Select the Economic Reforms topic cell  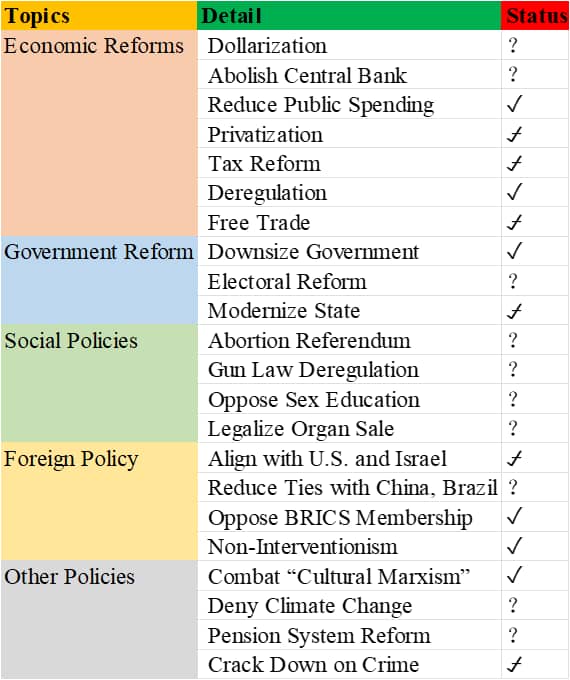click(x=99, y=133)
